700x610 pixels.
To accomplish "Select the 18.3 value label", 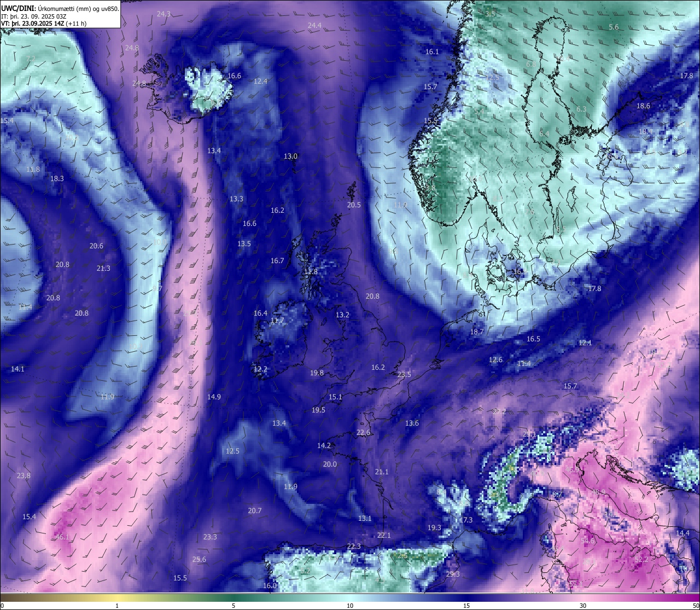I will [x=57, y=178].
